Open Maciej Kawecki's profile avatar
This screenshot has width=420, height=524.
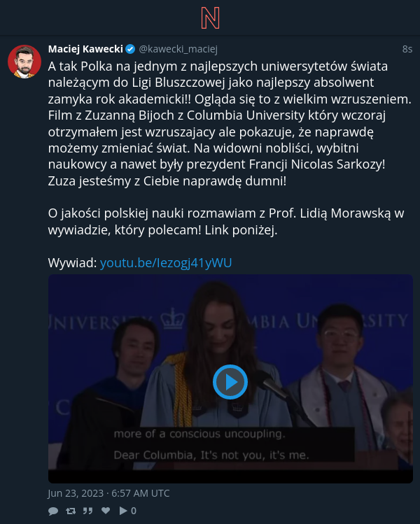click(x=24, y=62)
